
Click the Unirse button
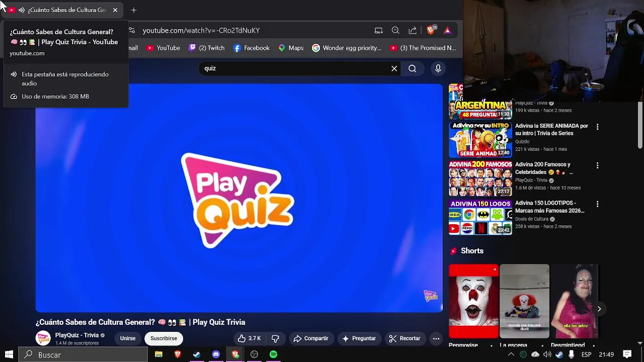coord(128,338)
